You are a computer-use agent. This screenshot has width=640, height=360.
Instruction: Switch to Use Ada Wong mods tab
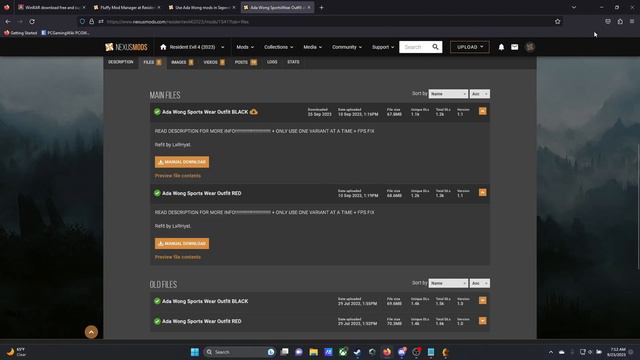click(x=202, y=7)
